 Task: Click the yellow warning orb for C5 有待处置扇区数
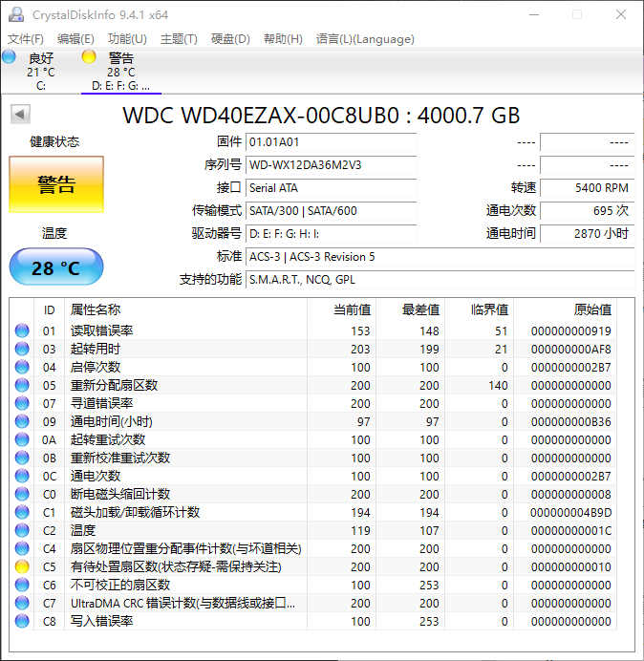(x=22, y=566)
